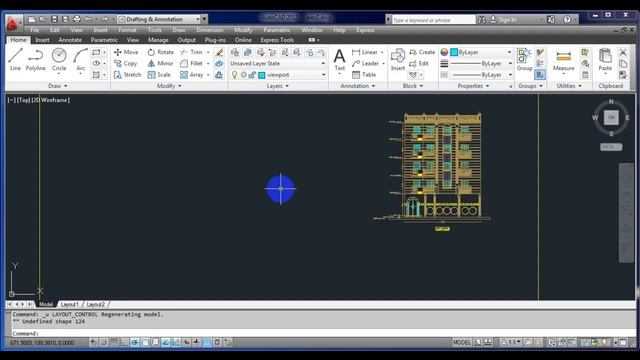Click the Linear dimension tool
Viewport: 640px width, 360px height.
365,52
